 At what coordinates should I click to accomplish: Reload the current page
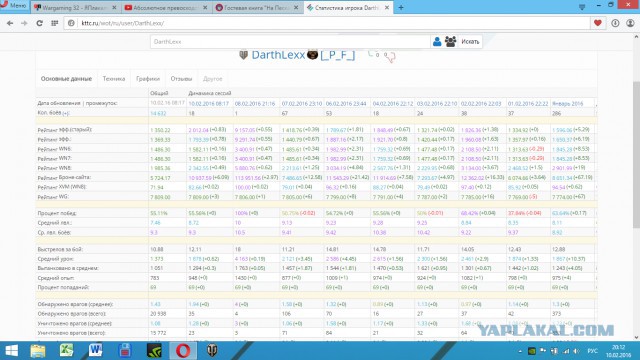pos(39,23)
